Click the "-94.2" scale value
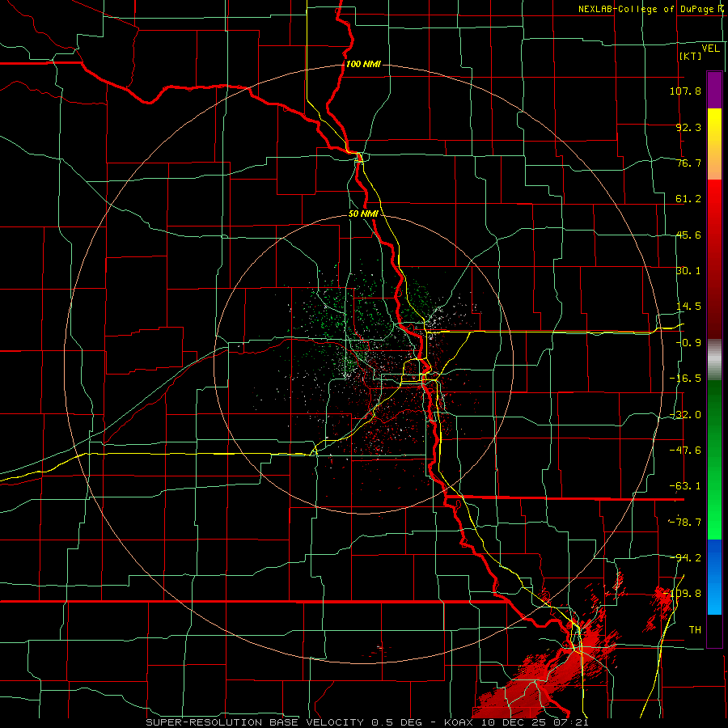728x728 pixels. 685,557
